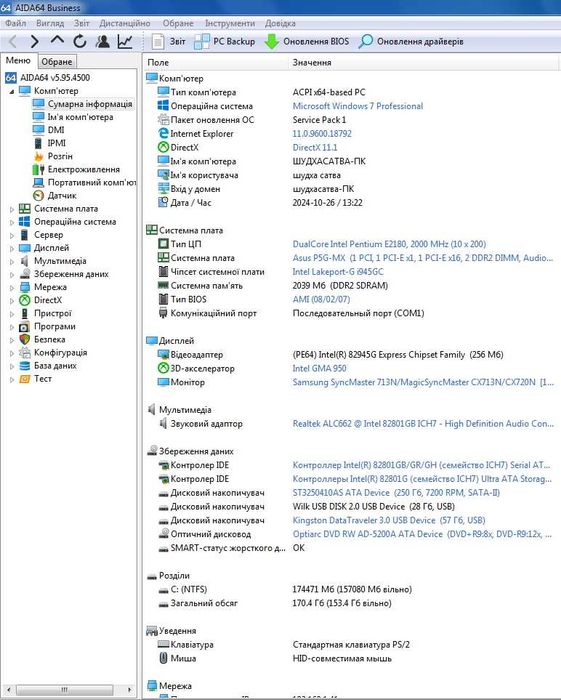Select Електроживлення in the tree
Viewport: 561px width, 700px height.
[83, 169]
